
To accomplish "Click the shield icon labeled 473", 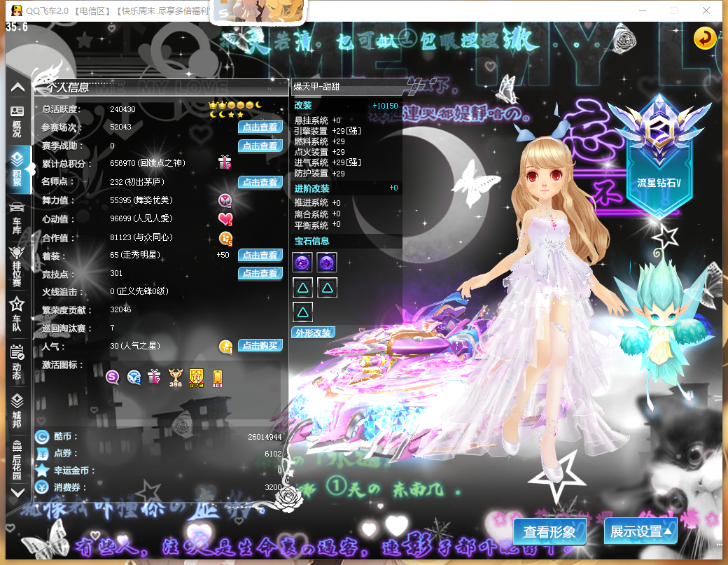I will tap(197, 378).
